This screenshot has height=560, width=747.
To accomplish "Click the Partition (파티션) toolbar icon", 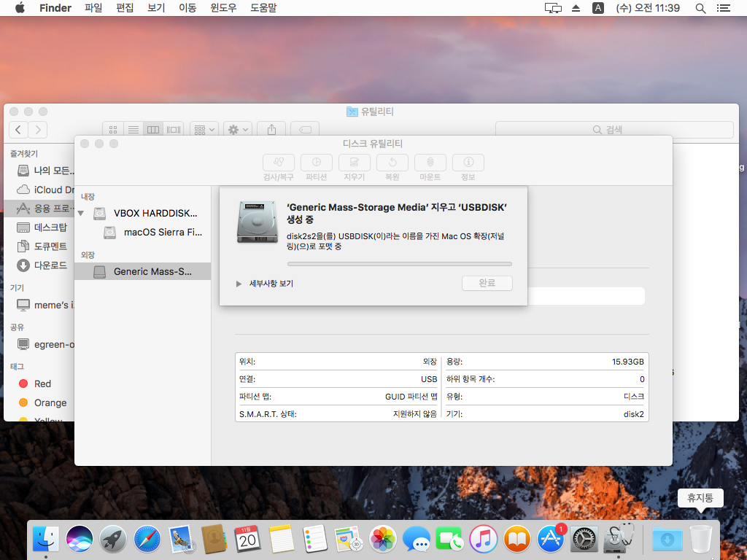I will 317,163.
